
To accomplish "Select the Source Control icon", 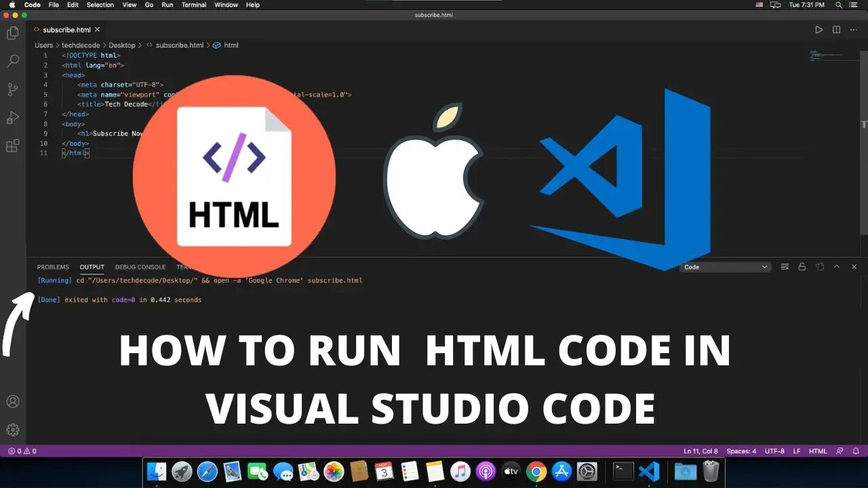I will tap(12, 89).
